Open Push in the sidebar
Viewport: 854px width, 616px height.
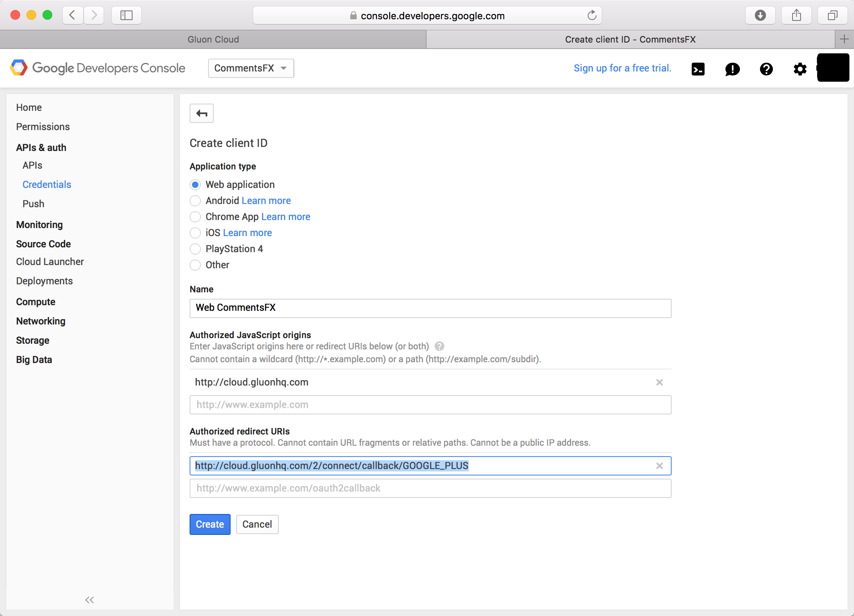pos(33,204)
